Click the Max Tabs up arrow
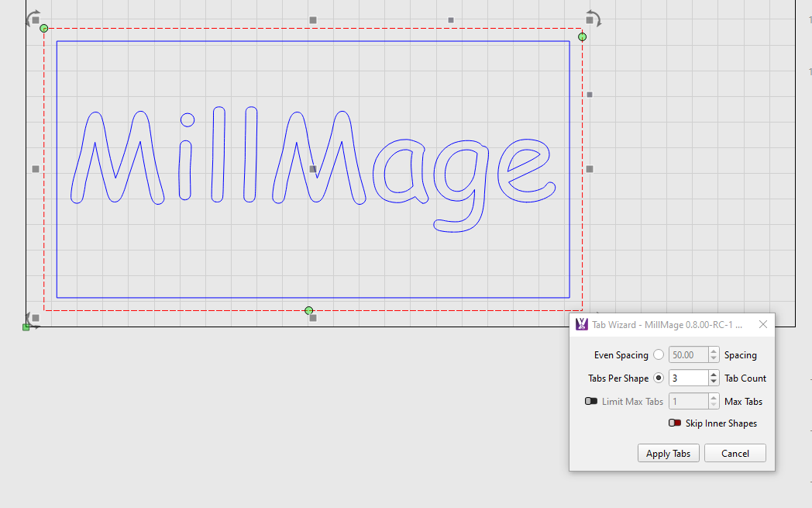 714,397
